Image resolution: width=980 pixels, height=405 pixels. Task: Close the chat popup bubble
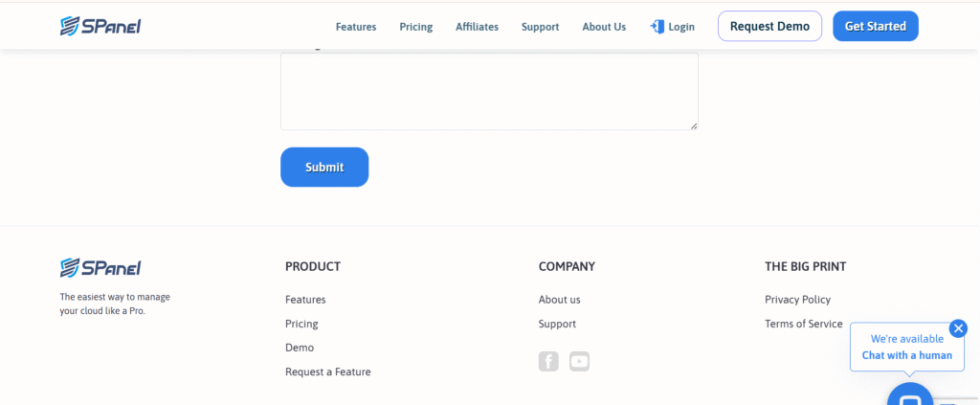(x=958, y=328)
